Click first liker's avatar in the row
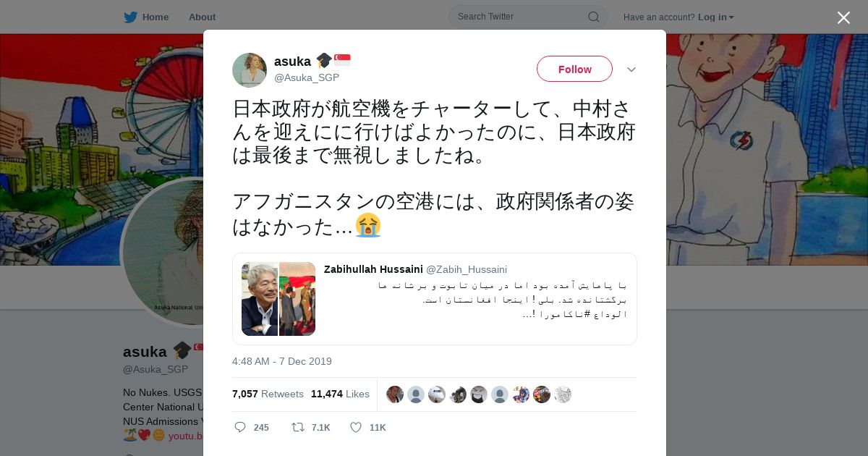 point(395,394)
